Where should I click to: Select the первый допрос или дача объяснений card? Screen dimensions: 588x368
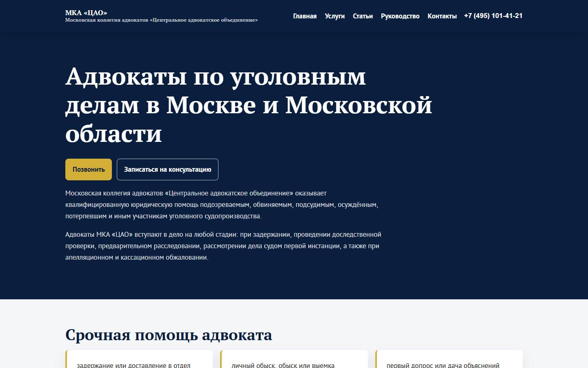(449, 359)
